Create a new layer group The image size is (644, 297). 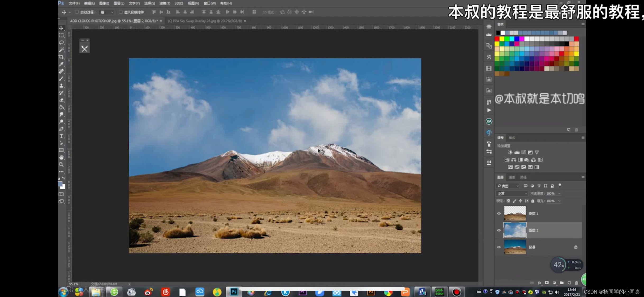tap(562, 283)
